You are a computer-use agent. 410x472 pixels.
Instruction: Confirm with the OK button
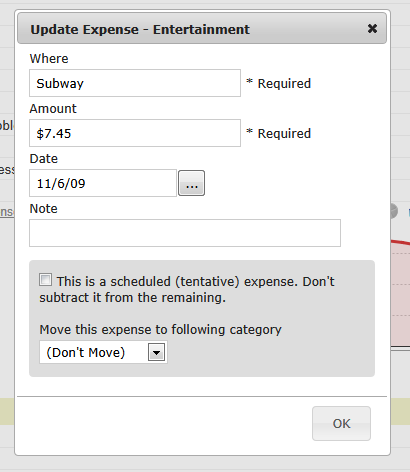[x=341, y=423]
